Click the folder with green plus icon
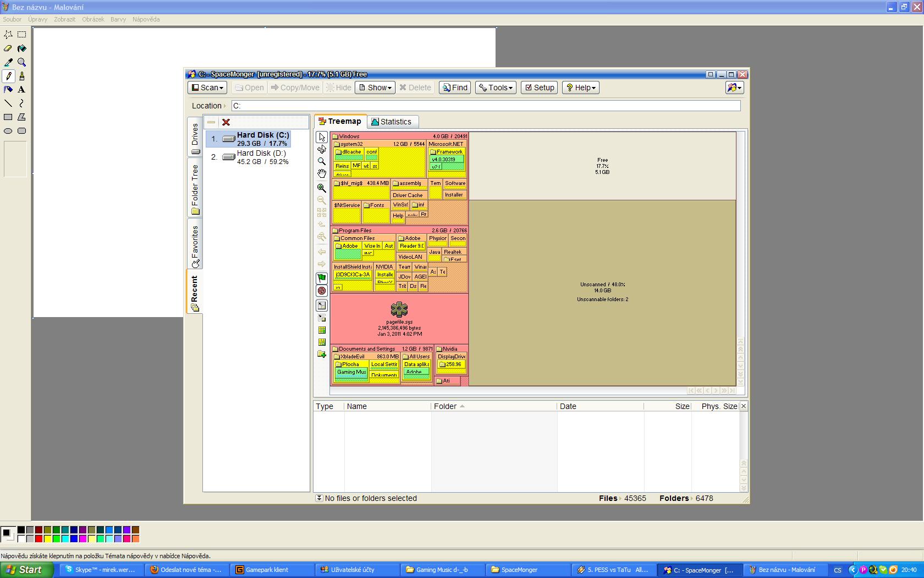 322,355
